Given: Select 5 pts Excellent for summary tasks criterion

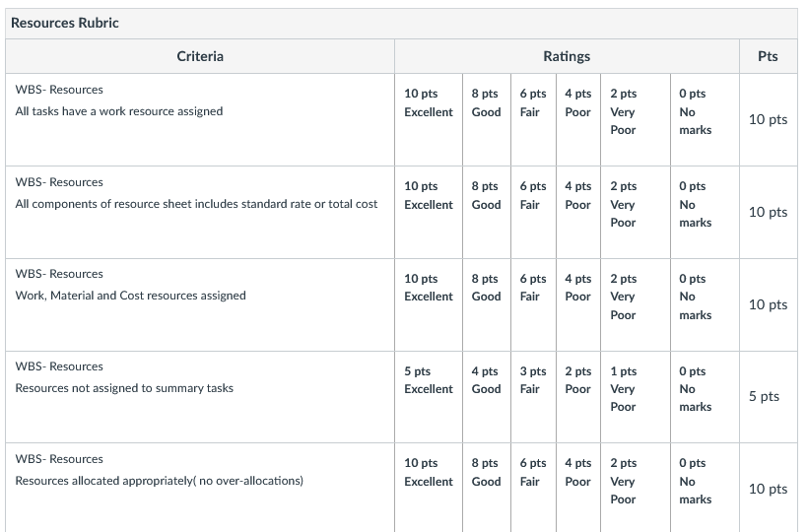Looking at the screenshot, I should [429, 397].
